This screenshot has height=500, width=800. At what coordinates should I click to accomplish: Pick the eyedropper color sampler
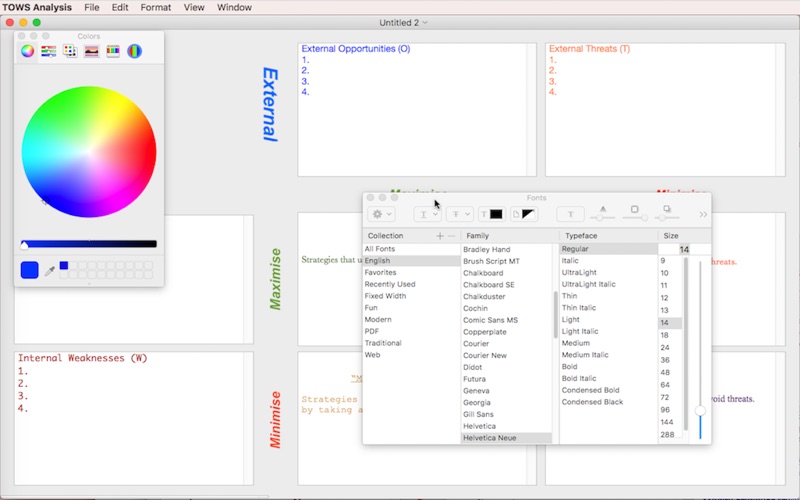click(x=49, y=271)
